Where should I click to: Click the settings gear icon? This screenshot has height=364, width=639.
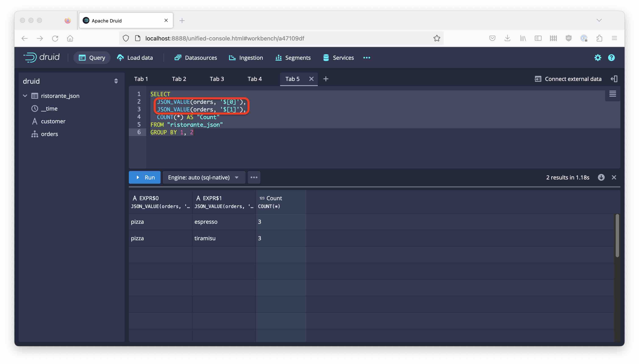tap(597, 57)
